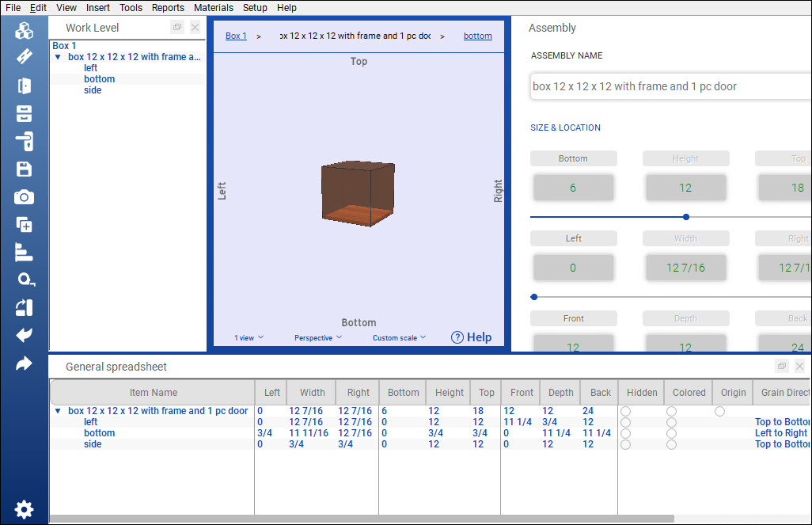The width and height of the screenshot is (812, 525).
Task: Click the Width value 12 7/16 field
Action: 685,268
